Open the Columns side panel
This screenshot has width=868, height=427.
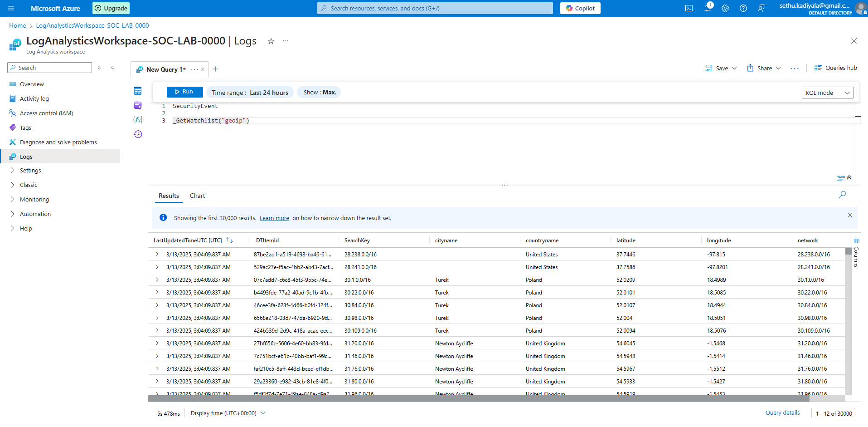(x=856, y=253)
